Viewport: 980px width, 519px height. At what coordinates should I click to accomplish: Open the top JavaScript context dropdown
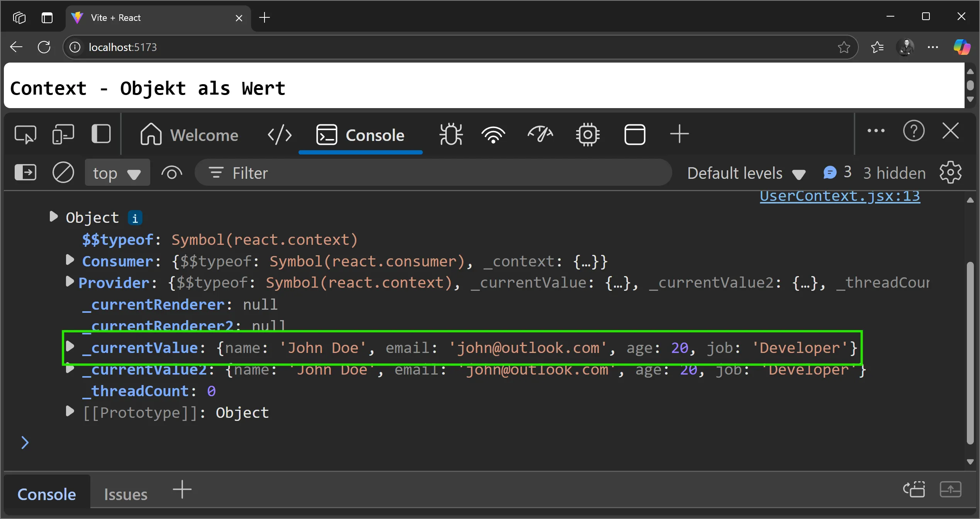coord(117,173)
